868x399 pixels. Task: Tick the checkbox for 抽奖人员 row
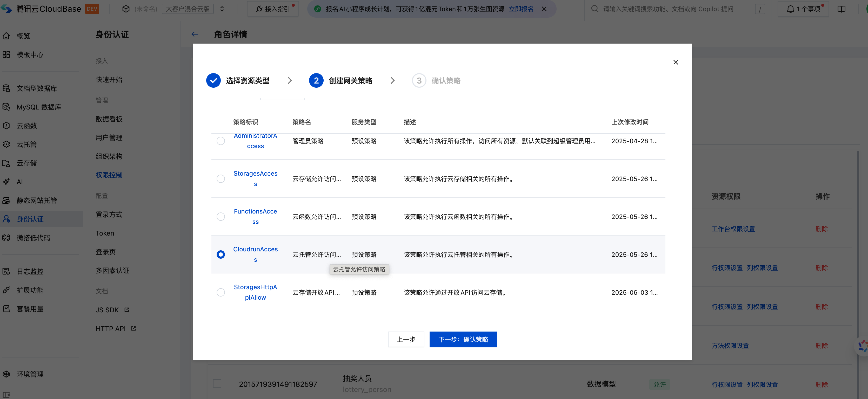point(217,383)
